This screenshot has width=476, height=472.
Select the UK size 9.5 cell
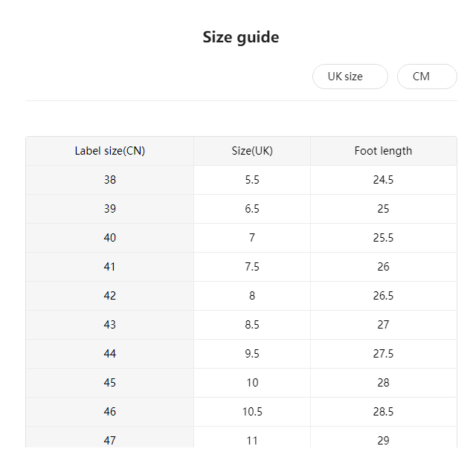(x=252, y=354)
